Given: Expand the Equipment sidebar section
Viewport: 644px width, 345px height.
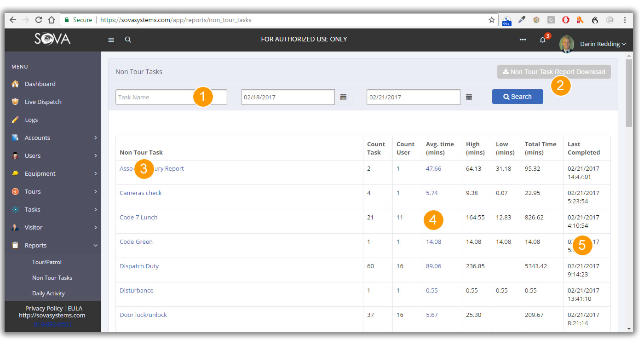Looking at the screenshot, I should 53,173.
